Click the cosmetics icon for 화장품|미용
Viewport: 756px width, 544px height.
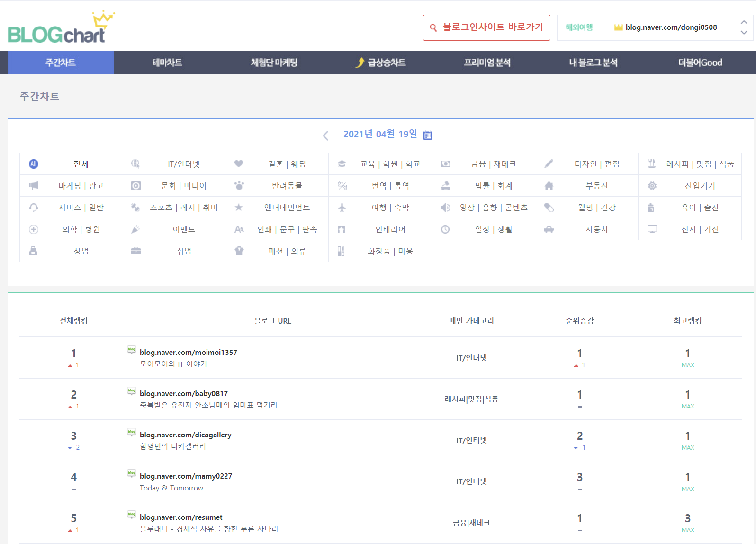point(341,251)
